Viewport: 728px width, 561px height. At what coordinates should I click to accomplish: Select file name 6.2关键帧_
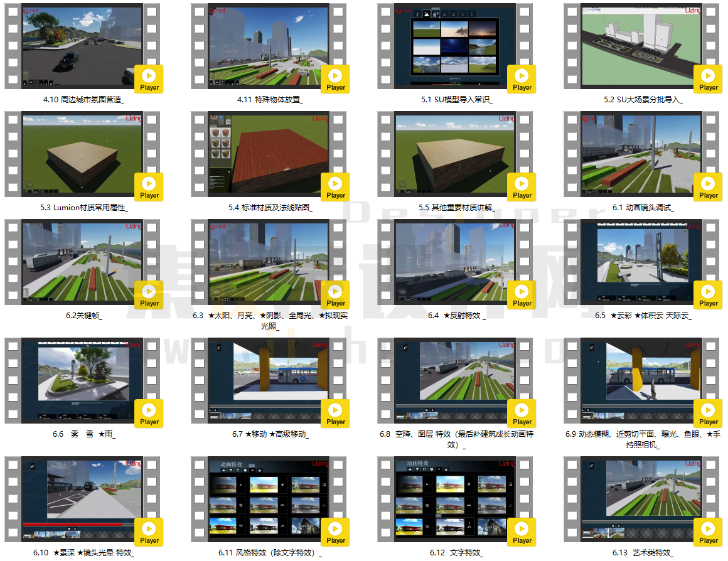tap(84, 316)
